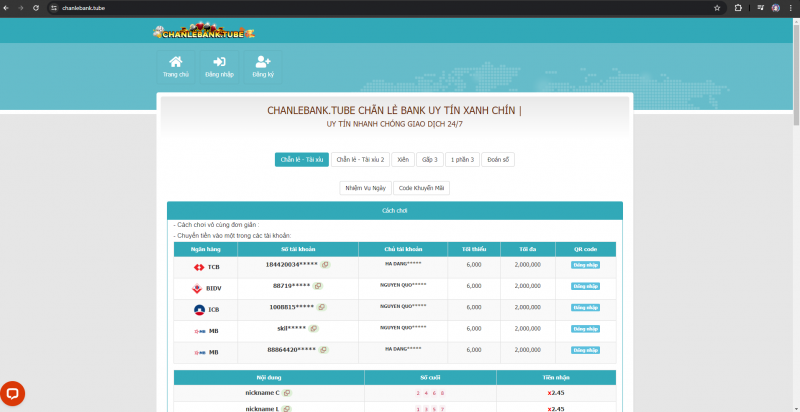Click the page heading CHANLEBANK.TUBE CHẴN LẺ BANK
The height and width of the screenshot is (412, 800).
coord(394,111)
